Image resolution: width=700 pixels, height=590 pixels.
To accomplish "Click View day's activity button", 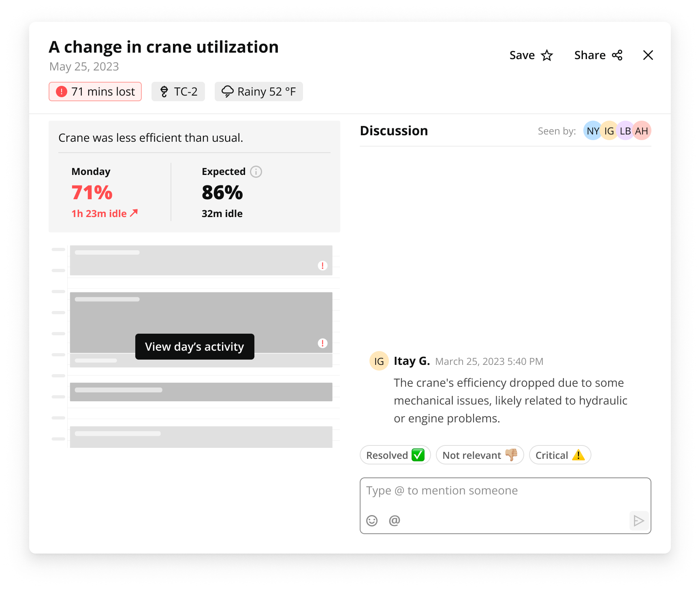I will 194,347.
